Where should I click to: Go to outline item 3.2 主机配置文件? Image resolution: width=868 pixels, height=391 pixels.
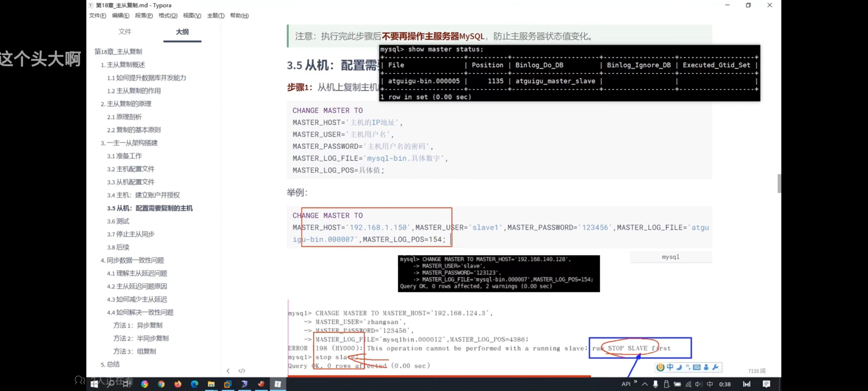coord(131,169)
